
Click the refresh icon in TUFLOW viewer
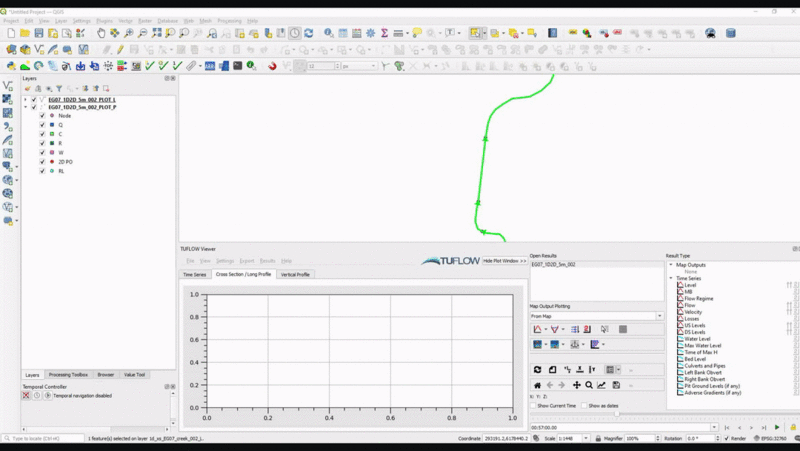pos(537,370)
